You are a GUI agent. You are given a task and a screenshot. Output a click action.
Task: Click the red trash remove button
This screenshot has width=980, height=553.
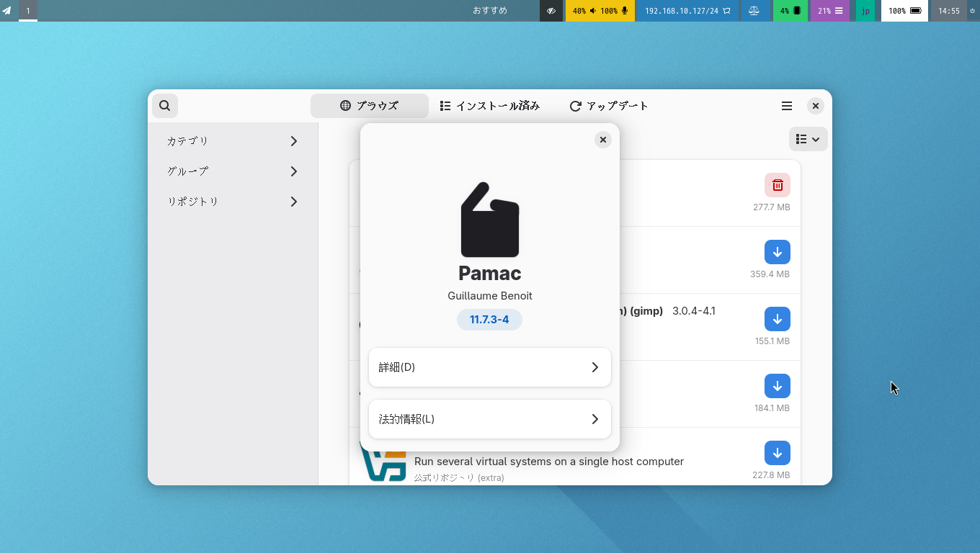[x=778, y=185]
